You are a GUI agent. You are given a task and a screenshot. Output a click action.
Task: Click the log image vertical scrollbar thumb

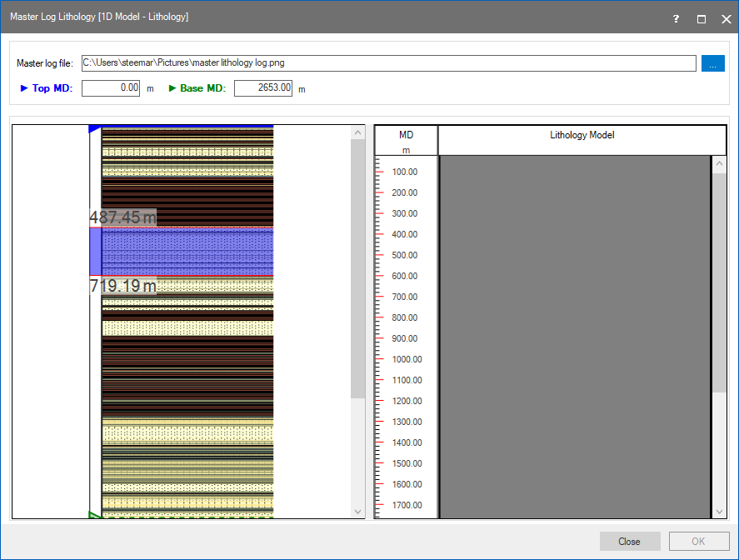[x=358, y=267]
